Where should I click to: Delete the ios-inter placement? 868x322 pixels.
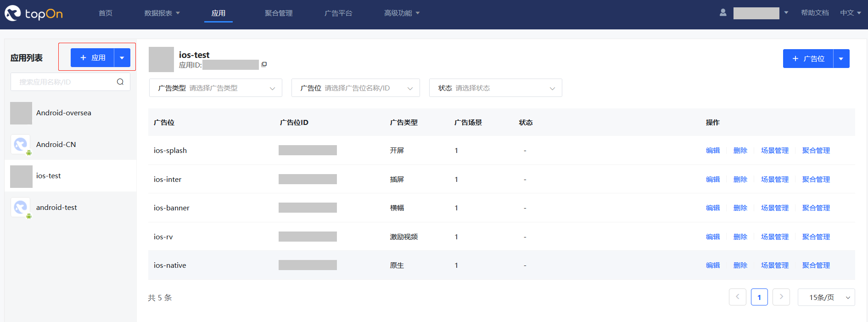pos(740,179)
